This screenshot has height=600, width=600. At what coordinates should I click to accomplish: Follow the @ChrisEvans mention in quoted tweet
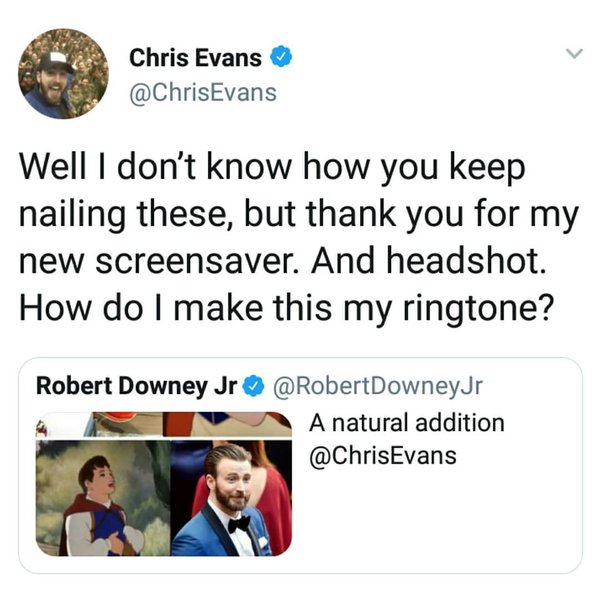[x=383, y=456]
